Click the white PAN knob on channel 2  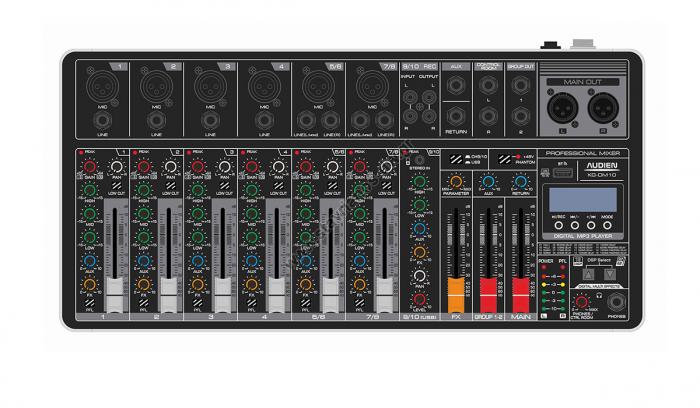click(171, 167)
